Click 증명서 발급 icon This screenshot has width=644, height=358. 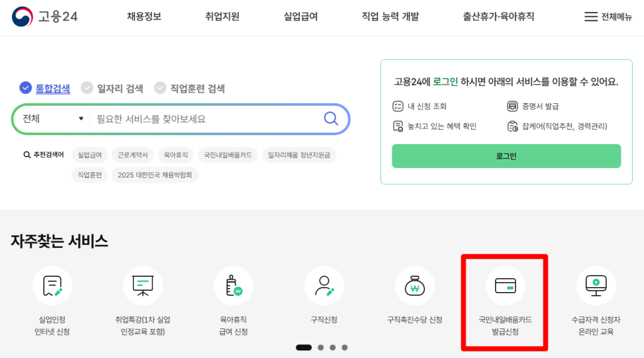[x=512, y=106]
